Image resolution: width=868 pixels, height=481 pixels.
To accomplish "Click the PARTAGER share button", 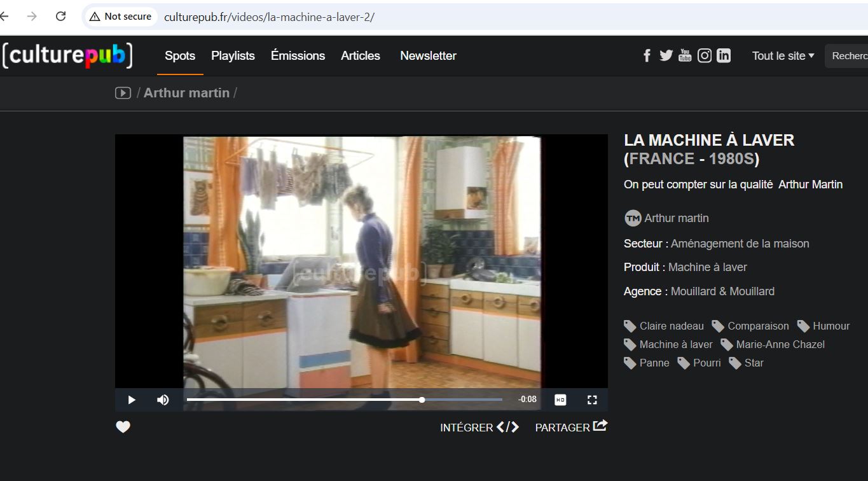I will coord(571,427).
